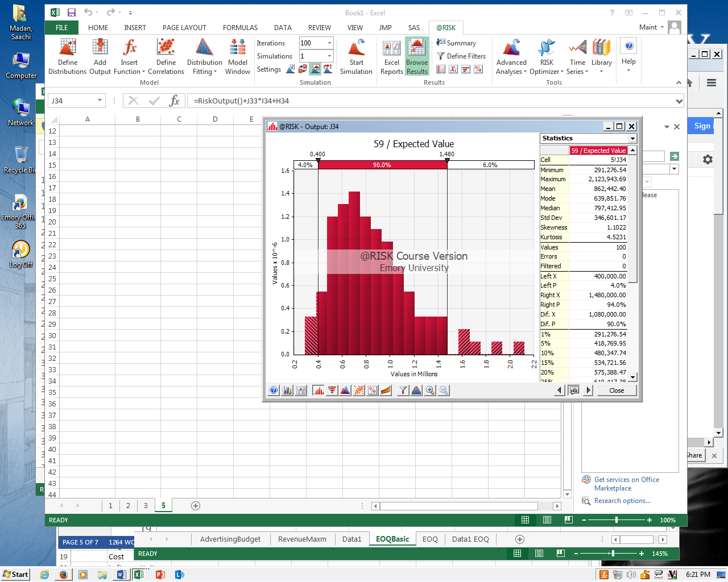Select Page Break Preview in back Excel window
This screenshot has width=728, height=582.
tap(560, 554)
